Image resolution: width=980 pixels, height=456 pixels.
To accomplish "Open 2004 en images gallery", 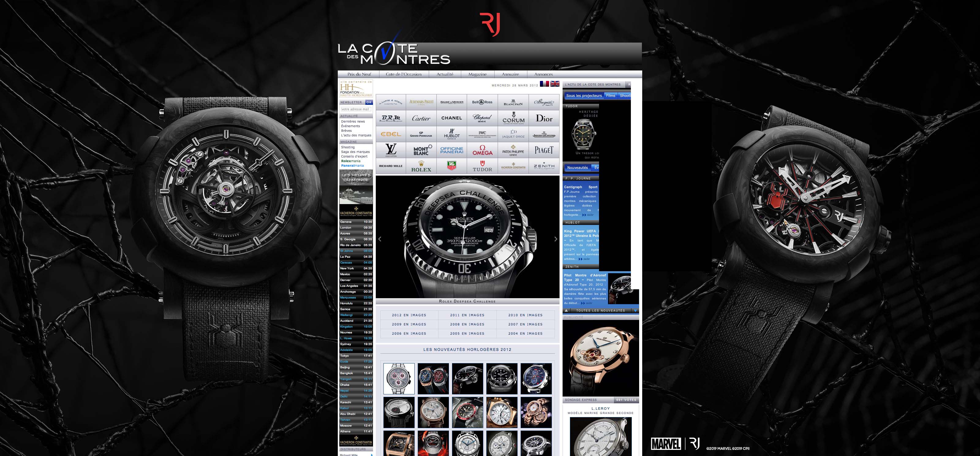I will click(x=526, y=333).
